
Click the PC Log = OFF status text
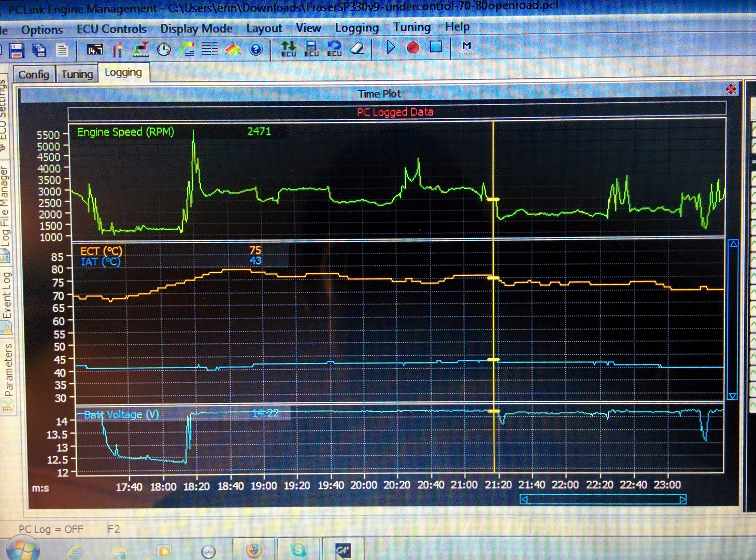tap(51, 529)
